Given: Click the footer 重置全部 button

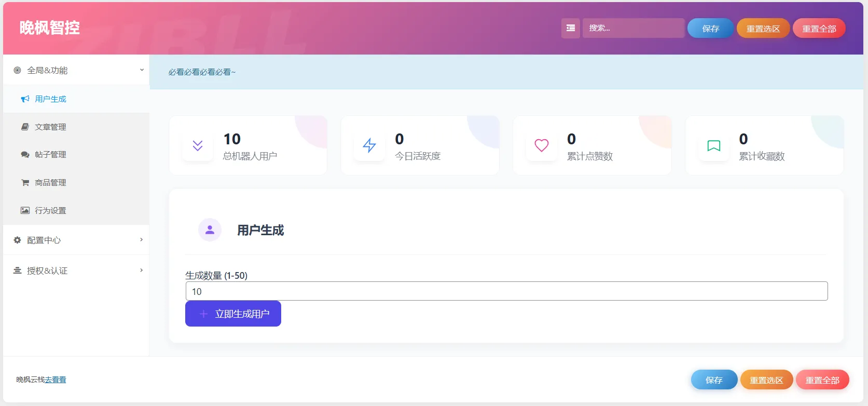Looking at the screenshot, I should tap(822, 380).
